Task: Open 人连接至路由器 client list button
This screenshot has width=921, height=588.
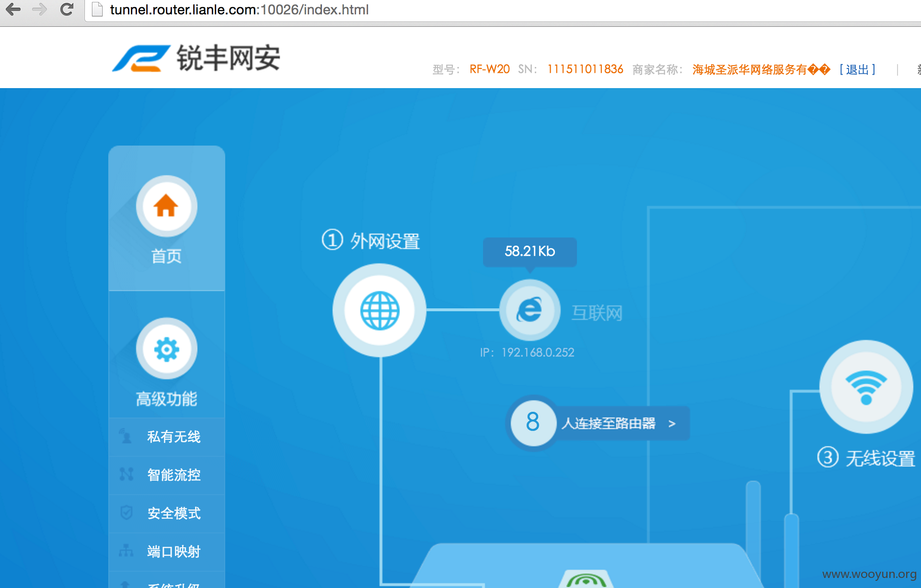Action: point(622,423)
